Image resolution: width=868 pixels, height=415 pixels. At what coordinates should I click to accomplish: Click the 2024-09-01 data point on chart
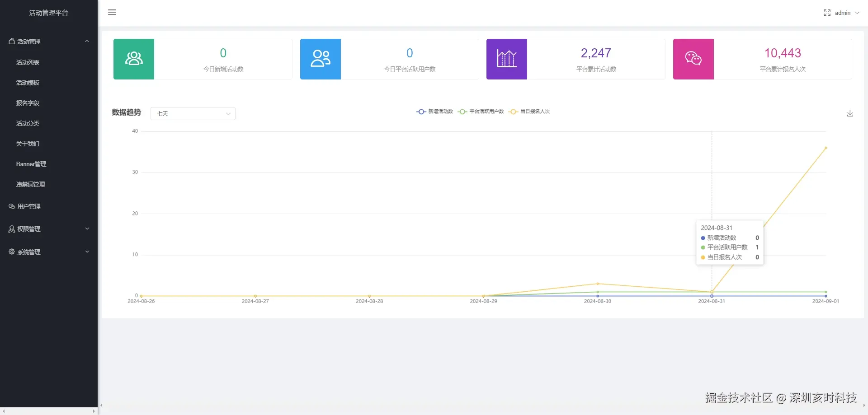pyautogui.click(x=826, y=148)
